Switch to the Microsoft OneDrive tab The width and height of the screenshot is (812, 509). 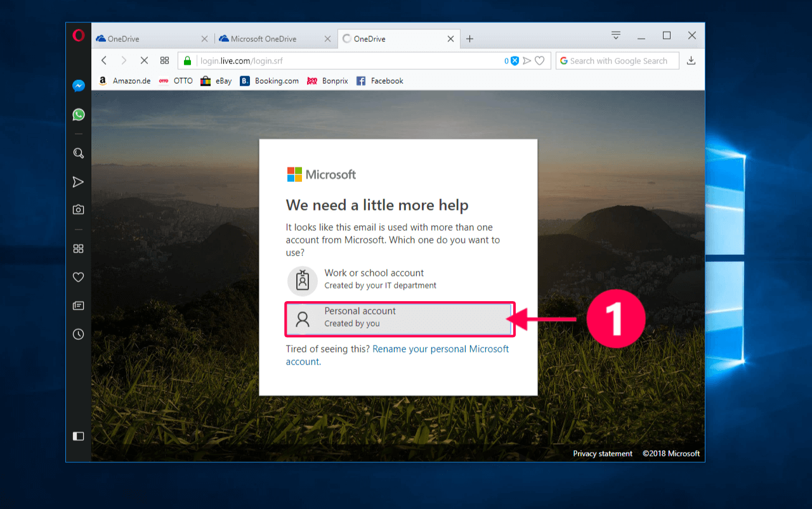tap(275, 39)
